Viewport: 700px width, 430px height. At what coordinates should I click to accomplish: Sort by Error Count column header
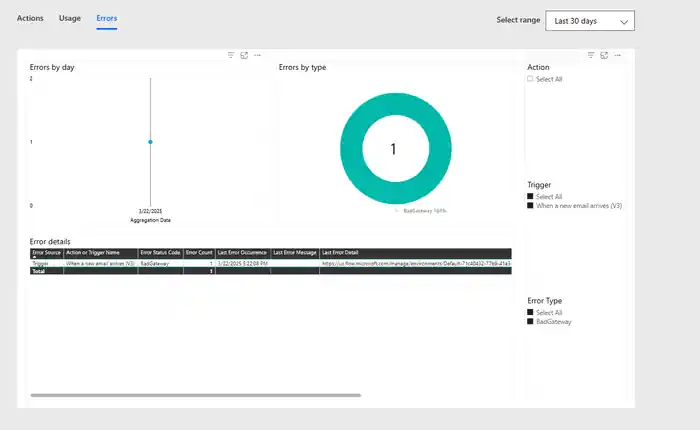(199, 253)
